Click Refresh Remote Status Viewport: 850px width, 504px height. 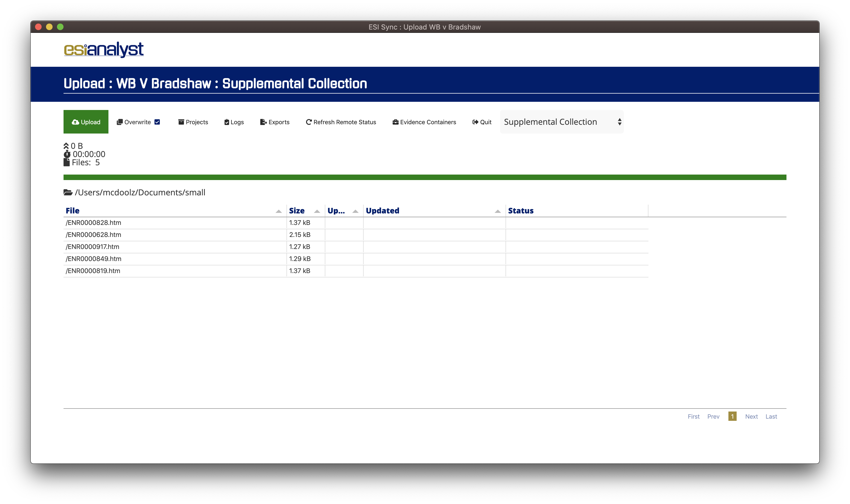coord(341,122)
